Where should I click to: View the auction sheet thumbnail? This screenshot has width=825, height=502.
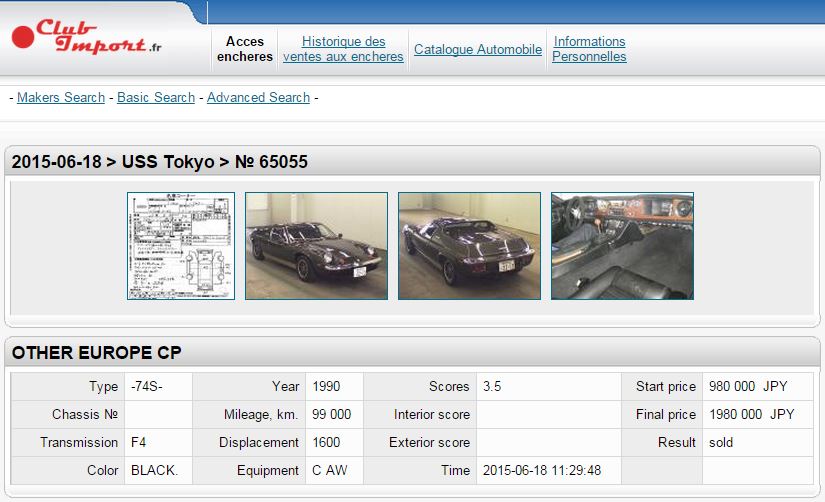[181, 246]
